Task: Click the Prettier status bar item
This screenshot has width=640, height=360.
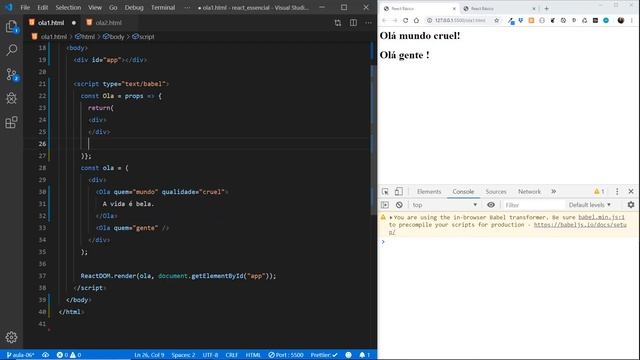Action: pos(324,355)
